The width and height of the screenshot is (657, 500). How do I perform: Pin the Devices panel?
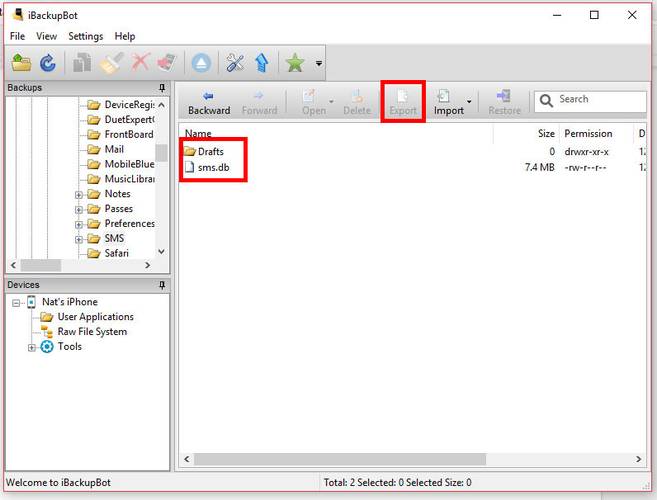pos(162,285)
